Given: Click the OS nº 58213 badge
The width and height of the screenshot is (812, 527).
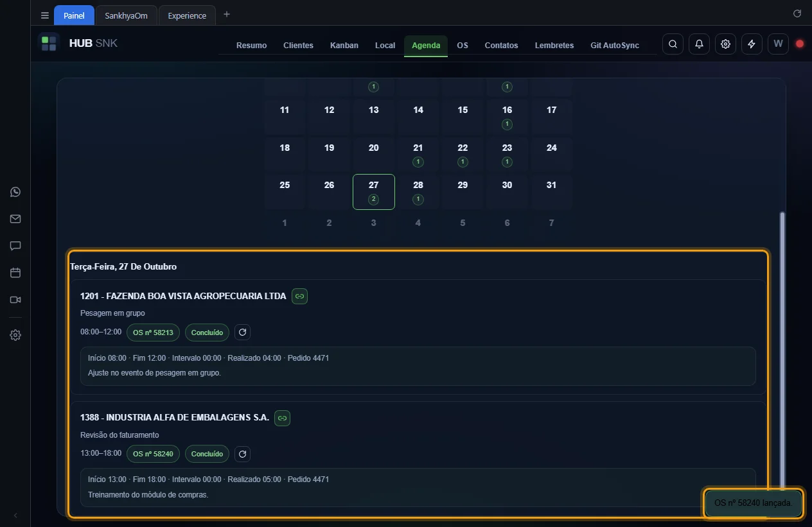Looking at the screenshot, I should [x=154, y=333].
